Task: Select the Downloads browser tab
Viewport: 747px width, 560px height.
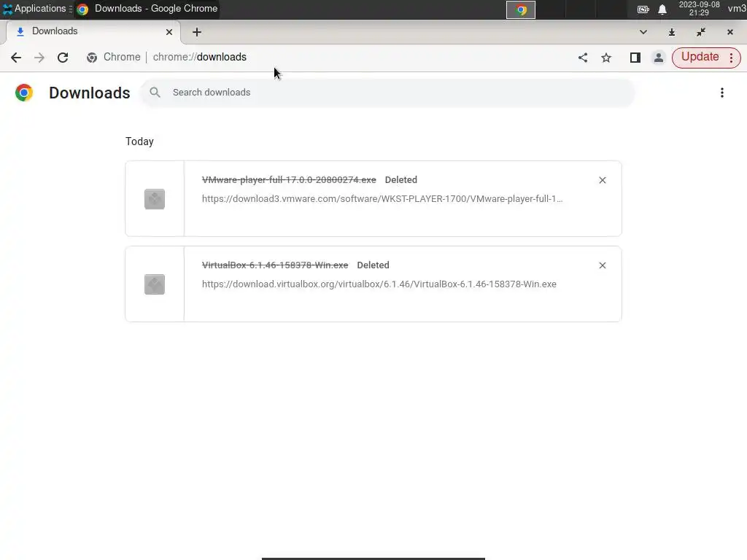Action: (x=93, y=31)
